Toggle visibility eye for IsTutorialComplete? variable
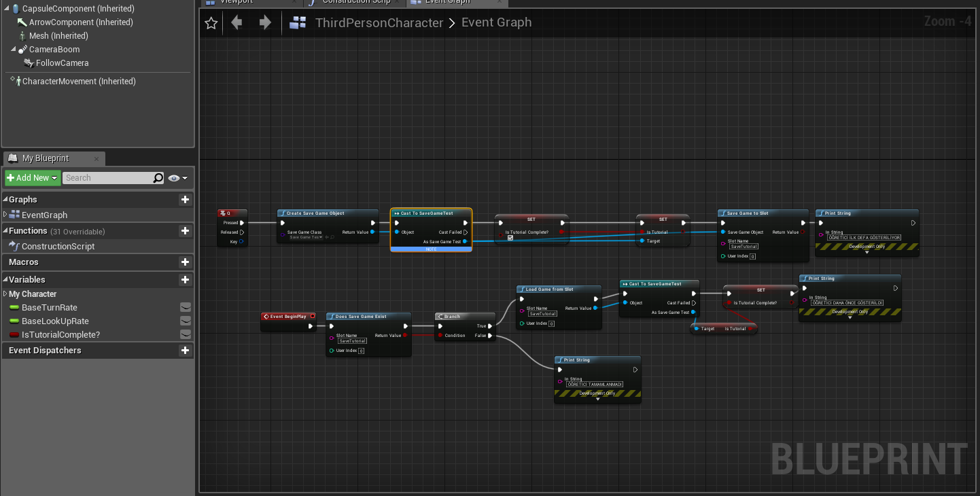This screenshot has width=980, height=496. point(185,335)
